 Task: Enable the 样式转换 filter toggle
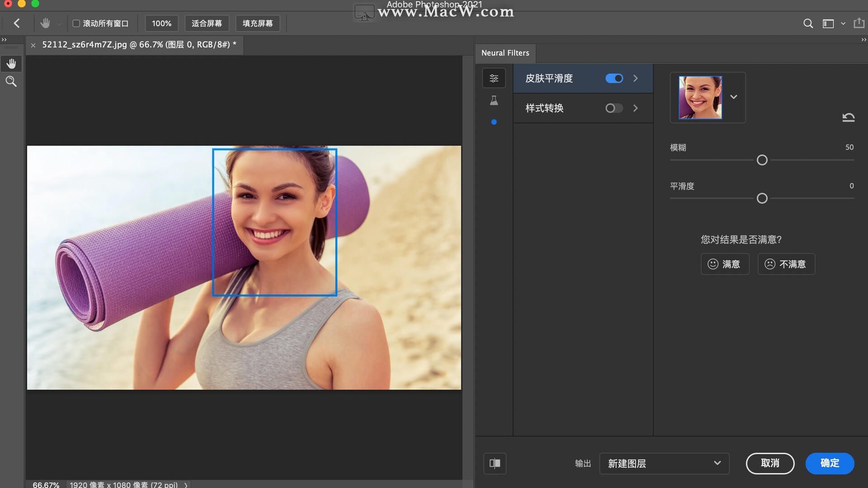(x=614, y=108)
